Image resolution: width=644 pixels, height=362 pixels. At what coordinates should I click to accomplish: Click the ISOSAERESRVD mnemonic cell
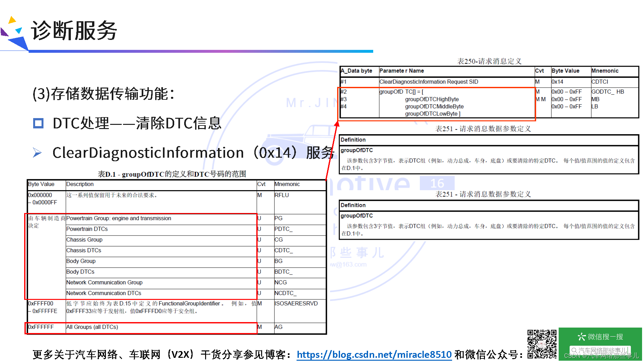point(296,303)
